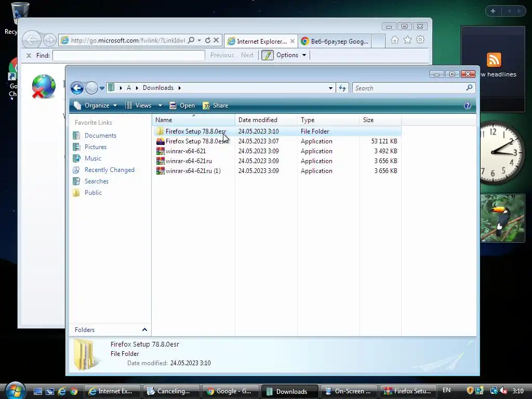The height and width of the screenshot is (399, 532).
Task: Click the 53 121 KB size cell
Action: 384,141
